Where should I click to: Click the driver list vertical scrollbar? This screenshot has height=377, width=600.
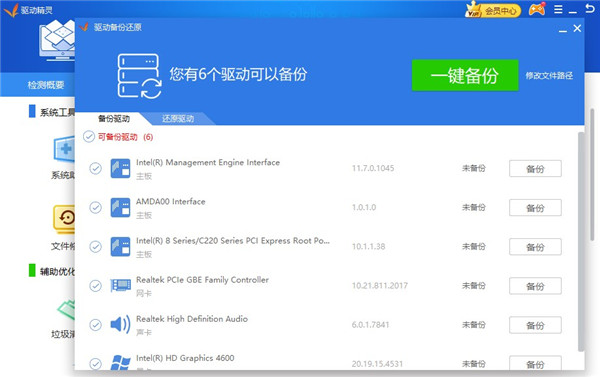[581, 241]
